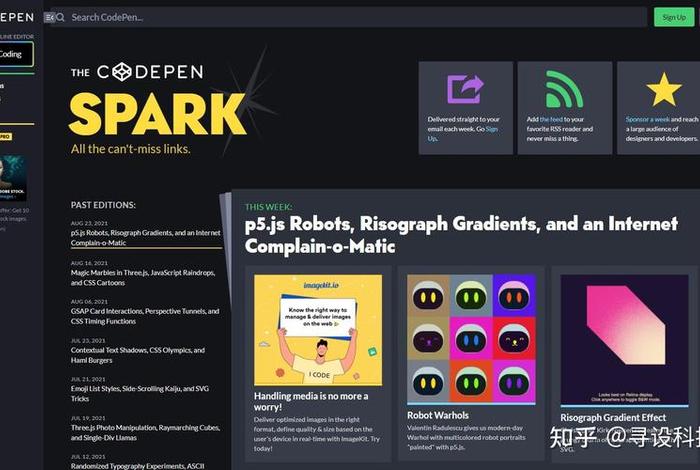Click the yellow sponsor star icon
Image resolution: width=700 pixels, height=470 pixels.
click(x=664, y=89)
